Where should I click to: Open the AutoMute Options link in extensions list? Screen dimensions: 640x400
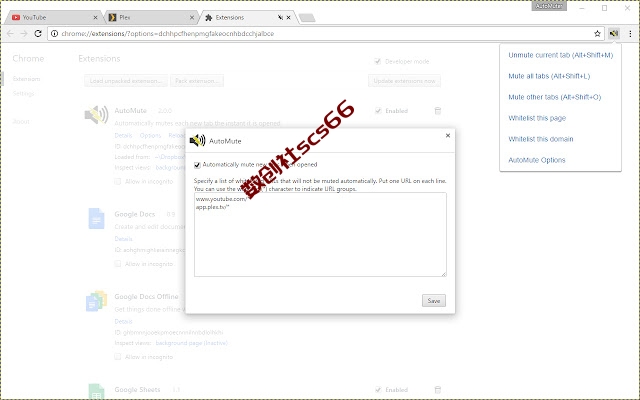150,136
